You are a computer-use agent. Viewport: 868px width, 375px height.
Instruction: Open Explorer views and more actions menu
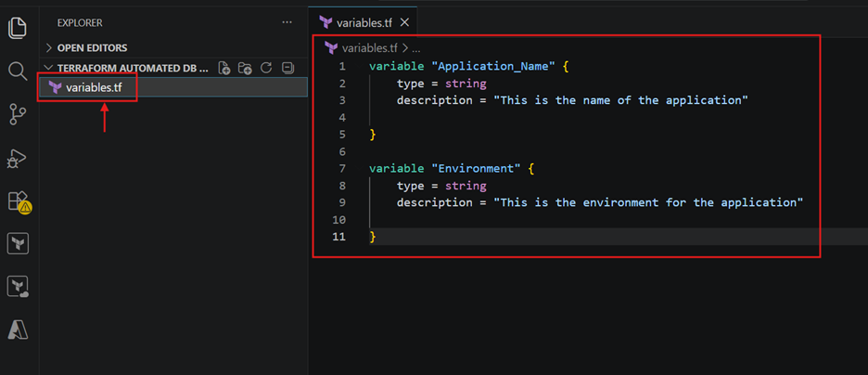(287, 22)
